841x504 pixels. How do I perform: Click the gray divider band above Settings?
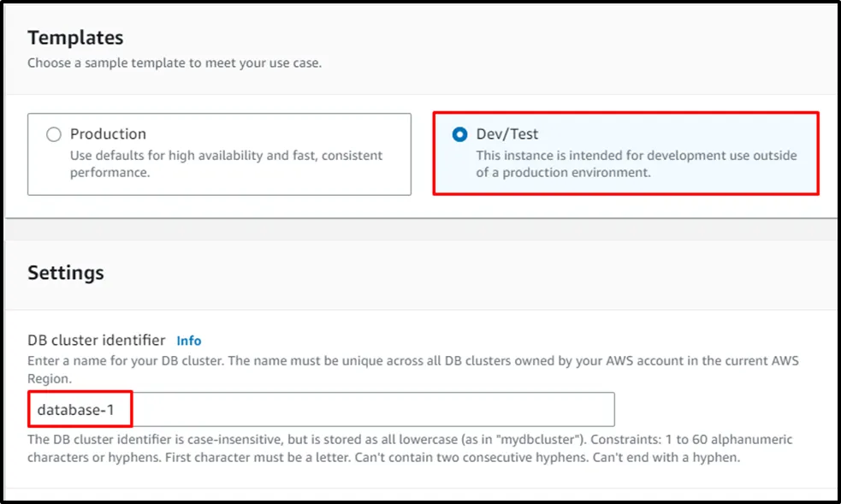click(420, 229)
